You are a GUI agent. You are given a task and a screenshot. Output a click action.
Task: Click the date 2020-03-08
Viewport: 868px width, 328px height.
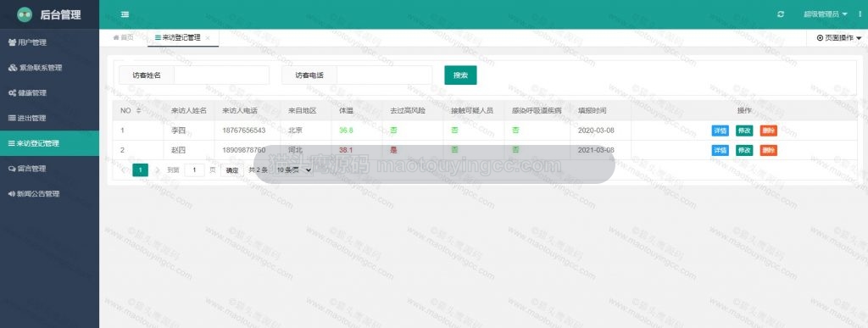[596, 131]
